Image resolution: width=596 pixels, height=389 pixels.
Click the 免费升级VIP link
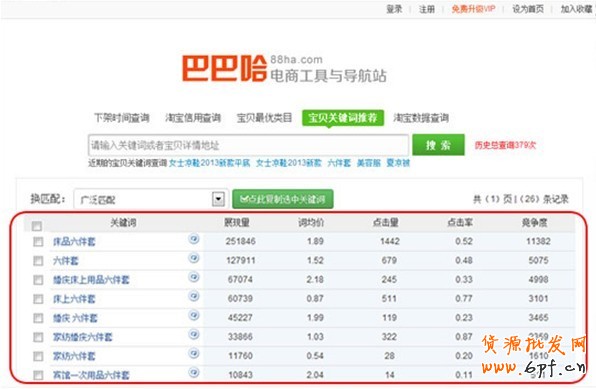(x=473, y=9)
